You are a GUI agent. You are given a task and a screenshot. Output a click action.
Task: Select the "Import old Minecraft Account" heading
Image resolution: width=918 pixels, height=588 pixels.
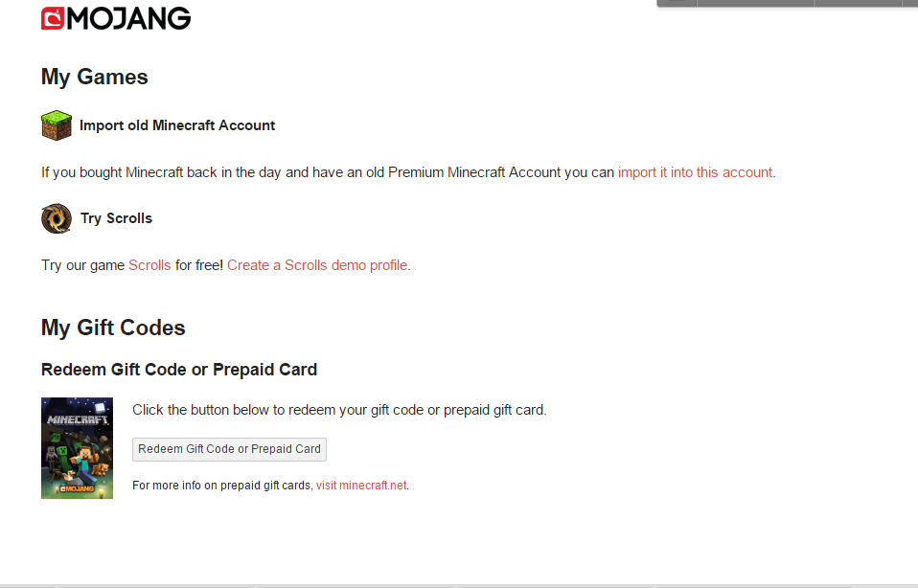coord(177,125)
